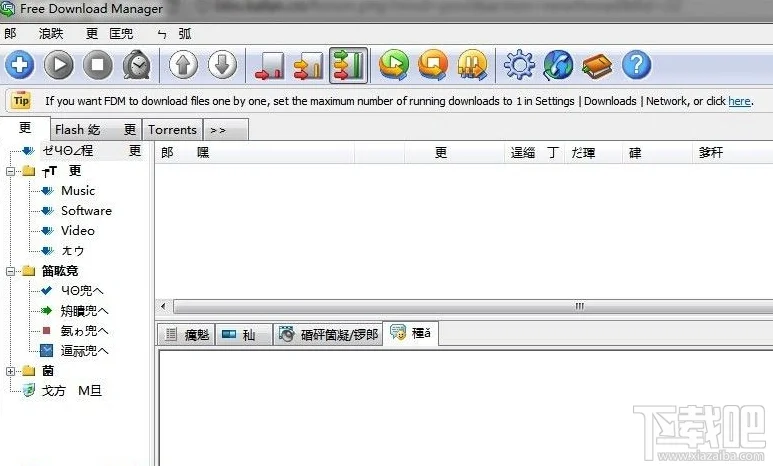Open settings with the blue gear icon
The width and height of the screenshot is (773, 466).
519,65
